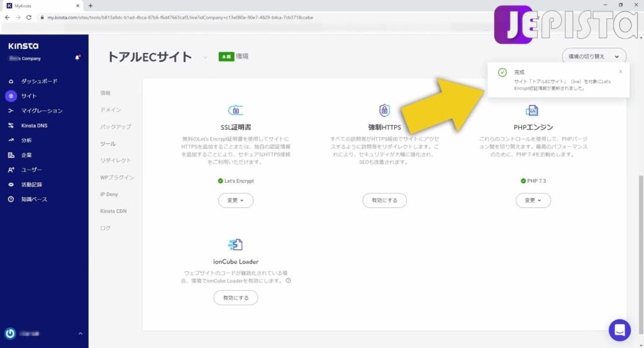Open マイグレーション in the sidebar
This screenshot has height=348, width=644.
[42, 111]
